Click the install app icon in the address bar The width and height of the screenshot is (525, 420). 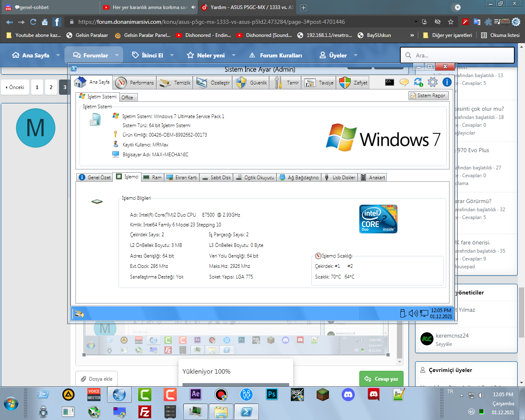pyautogui.click(x=425, y=22)
